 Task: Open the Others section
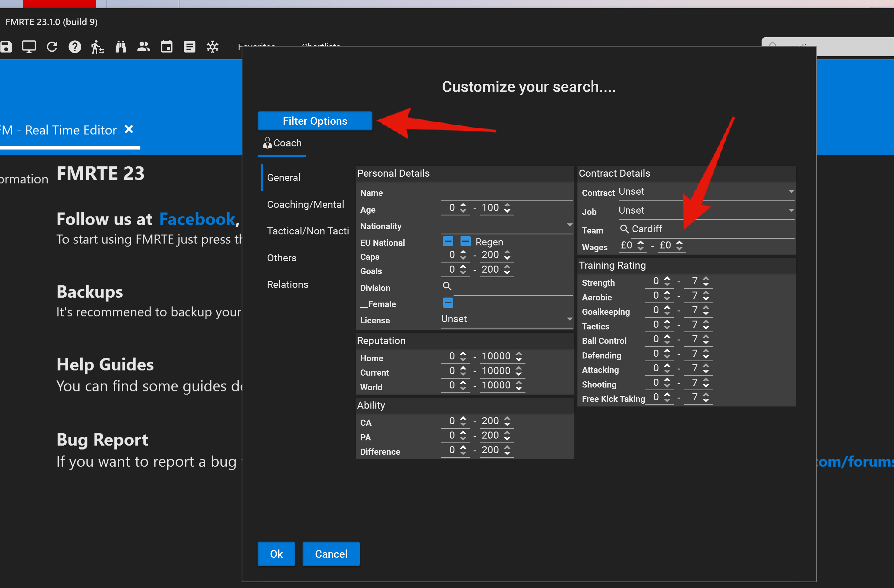282,258
